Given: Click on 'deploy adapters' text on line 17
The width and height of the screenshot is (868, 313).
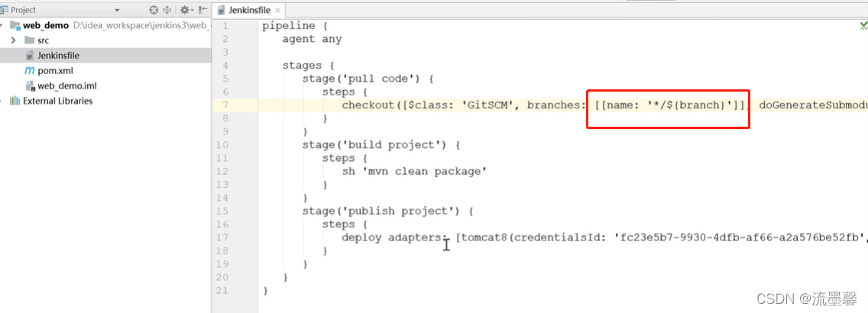Looking at the screenshot, I should pos(392,237).
